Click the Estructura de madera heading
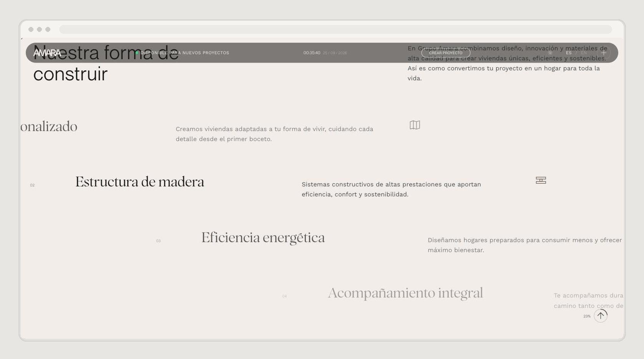The width and height of the screenshot is (644, 359). (140, 182)
